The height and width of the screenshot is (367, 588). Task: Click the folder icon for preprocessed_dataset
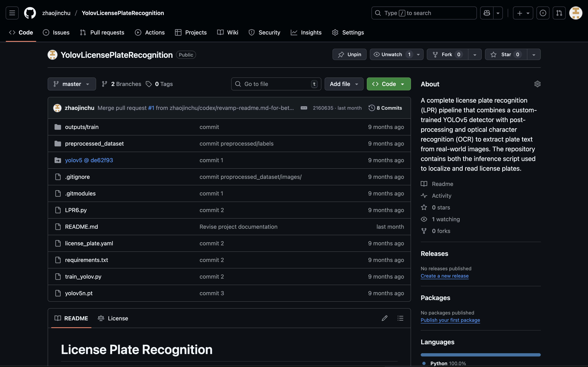coord(58,144)
